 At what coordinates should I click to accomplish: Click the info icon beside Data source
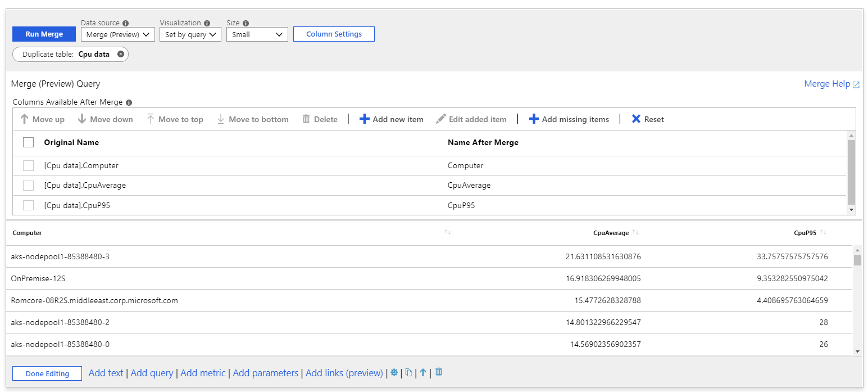[x=125, y=23]
